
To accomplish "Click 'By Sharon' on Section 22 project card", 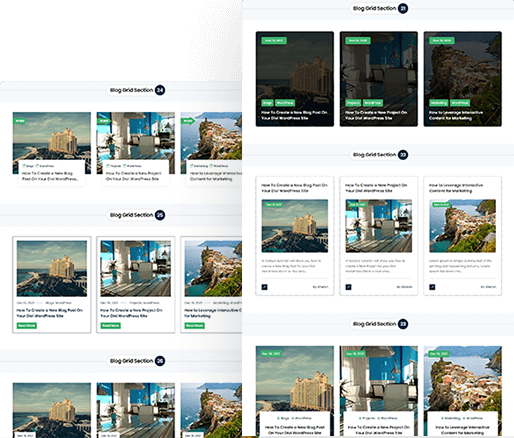I will tap(404, 287).
